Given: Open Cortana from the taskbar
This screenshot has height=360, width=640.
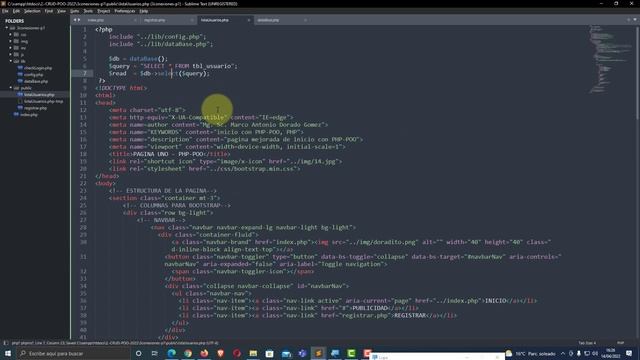Looking at the screenshot, I should (x=138, y=353).
